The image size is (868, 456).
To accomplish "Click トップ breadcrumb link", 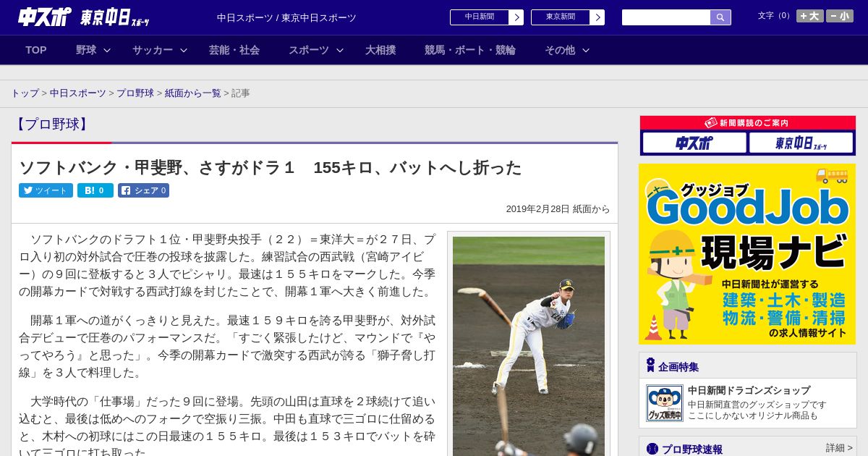I will point(25,93).
